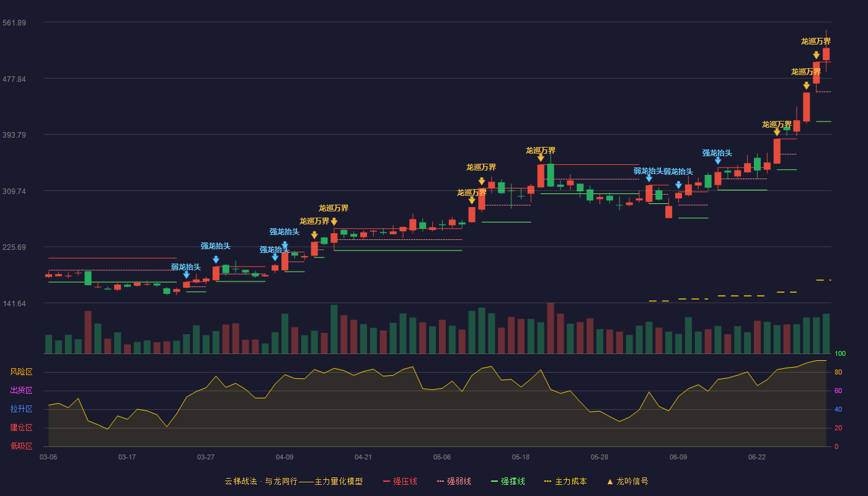The image size is (868, 496).
Task: Click the 561.89 price axis label
Action: pos(14,23)
